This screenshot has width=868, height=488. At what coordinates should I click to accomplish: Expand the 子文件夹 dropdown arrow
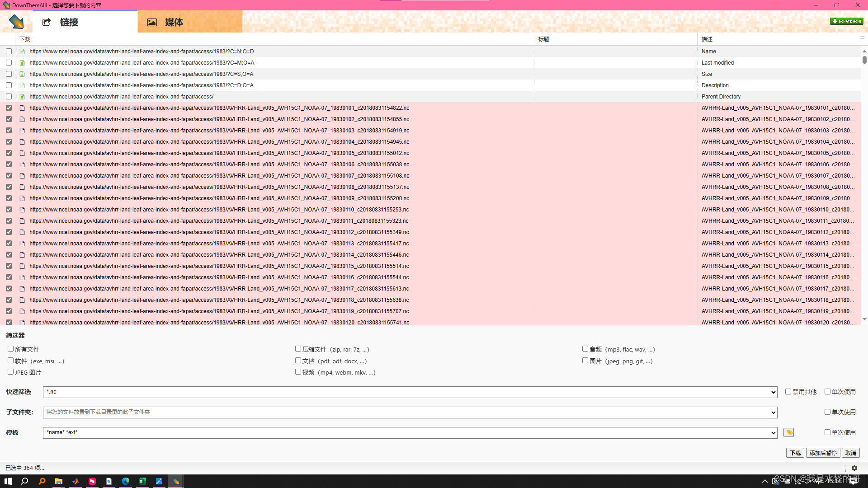point(773,413)
